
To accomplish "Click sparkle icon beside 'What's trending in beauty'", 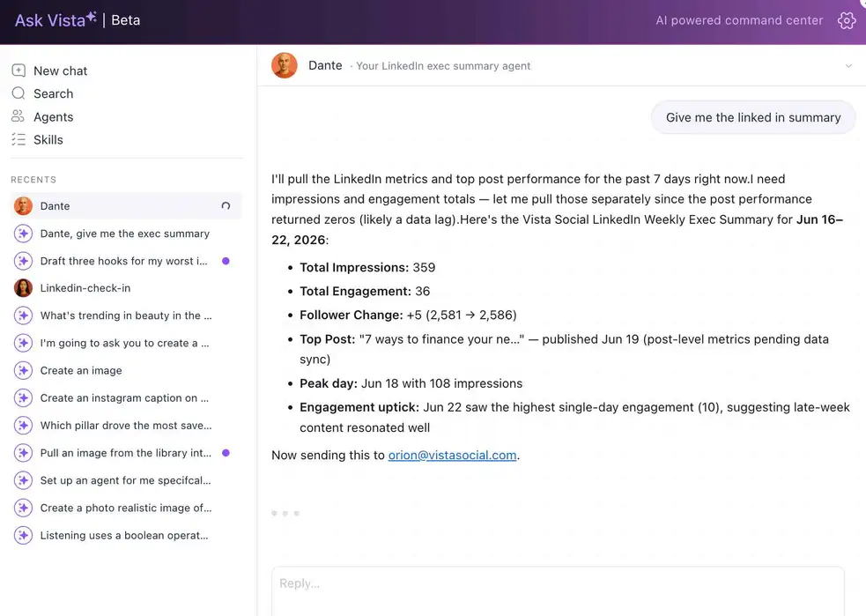I will 23,315.
